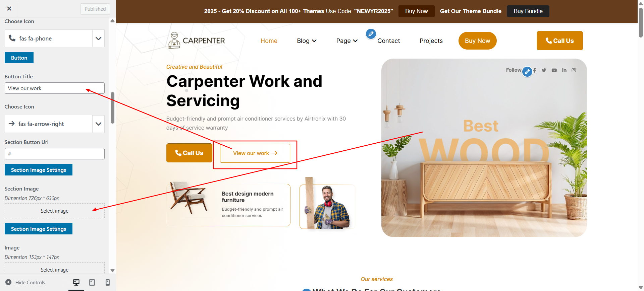Click the pencil edit shortcut beside Follow
The height and width of the screenshot is (291, 644).
click(x=527, y=71)
